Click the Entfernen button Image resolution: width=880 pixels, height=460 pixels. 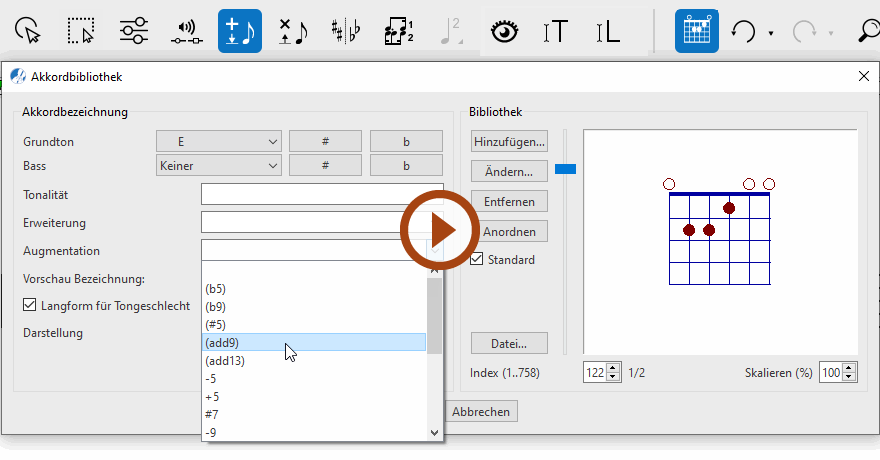(509, 201)
